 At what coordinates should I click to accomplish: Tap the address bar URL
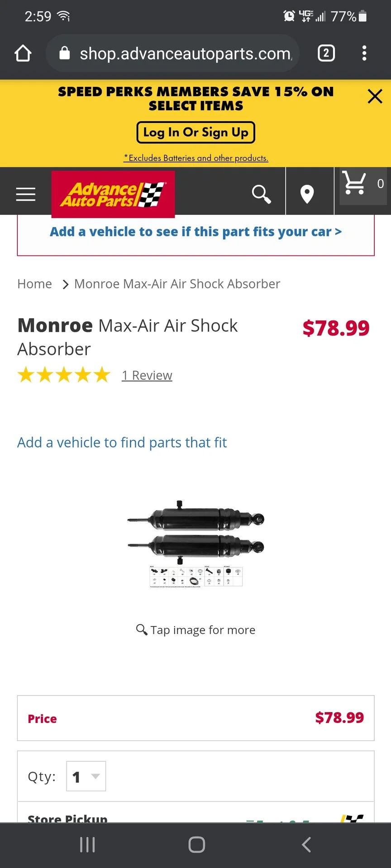pyautogui.click(x=186, y=54)
